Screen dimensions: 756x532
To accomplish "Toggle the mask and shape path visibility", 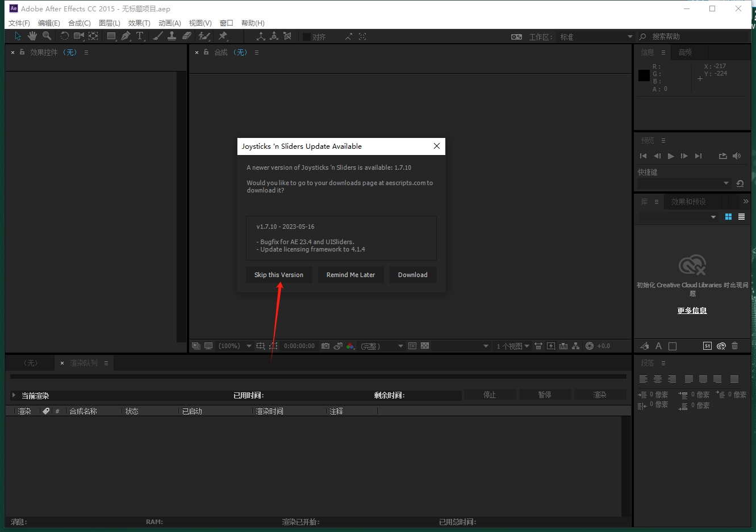I will (x=273, y=346).
